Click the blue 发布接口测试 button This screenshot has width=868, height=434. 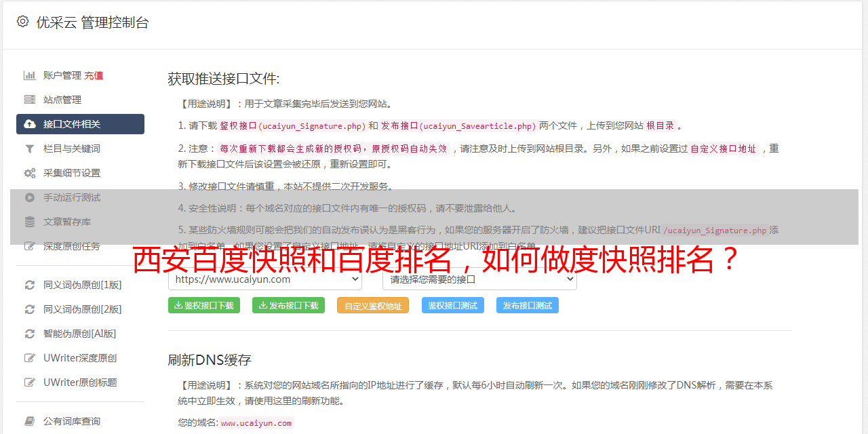point(528,305)
